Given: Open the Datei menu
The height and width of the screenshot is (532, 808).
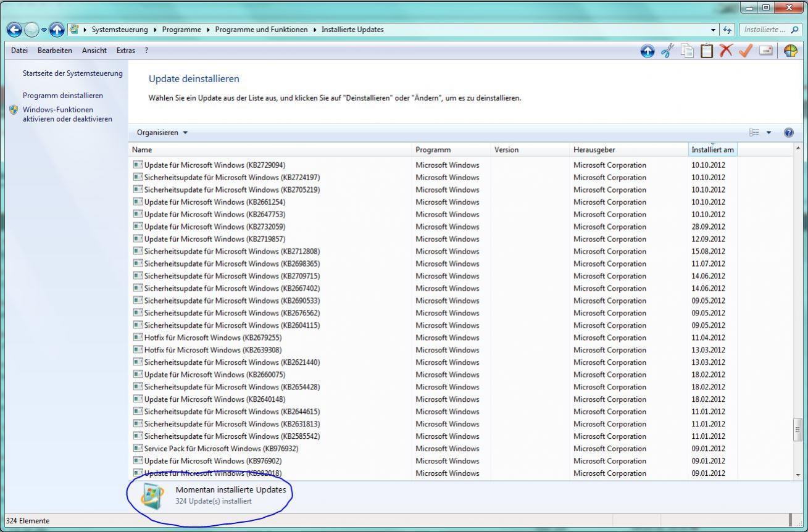Looking at the screenshot, I should (19, 51).
